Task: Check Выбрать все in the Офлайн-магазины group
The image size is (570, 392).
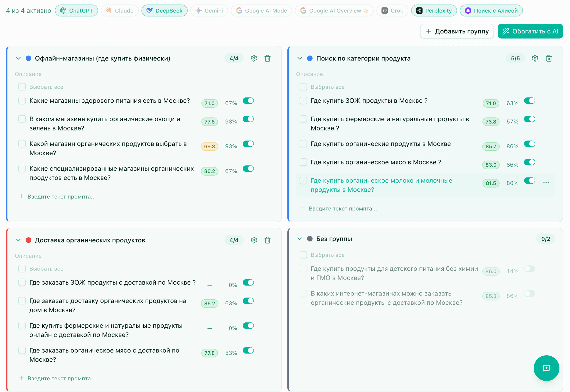Action: click(x=22, y=87)
